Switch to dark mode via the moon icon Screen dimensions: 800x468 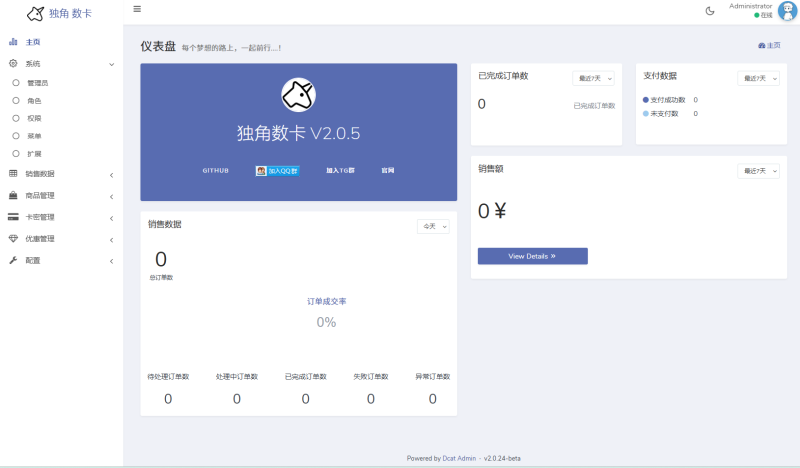click(710, 11)
